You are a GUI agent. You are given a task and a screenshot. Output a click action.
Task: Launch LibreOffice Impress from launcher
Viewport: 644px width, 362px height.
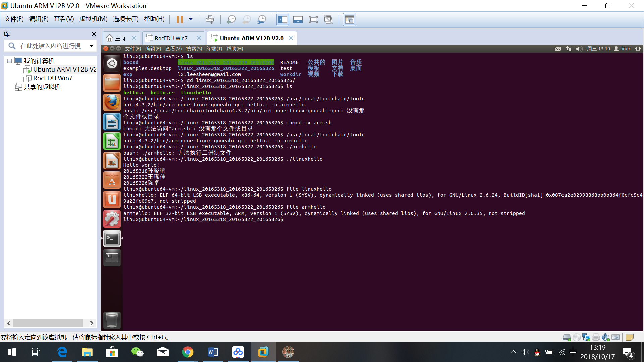click(112, 161)
